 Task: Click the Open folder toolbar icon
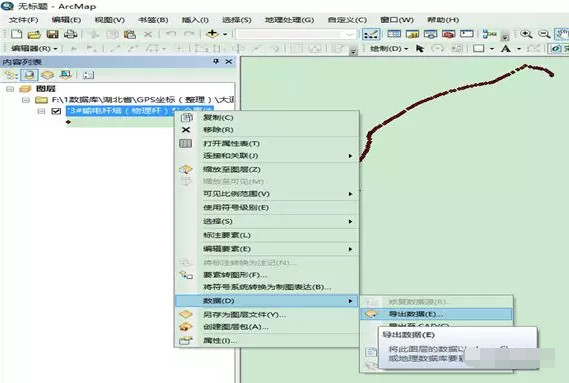tap(34, 35)
